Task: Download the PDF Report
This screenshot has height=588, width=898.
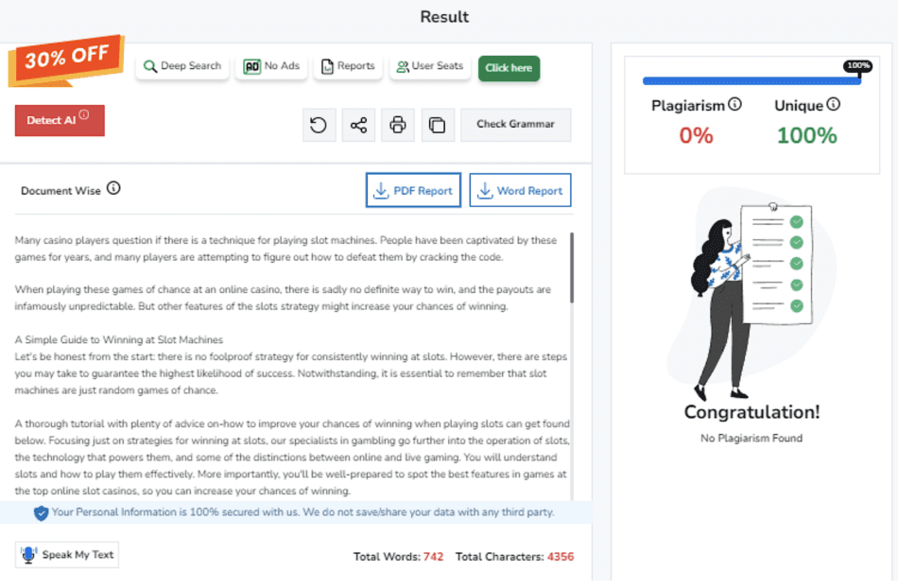Action: click(x=413, y=190)
